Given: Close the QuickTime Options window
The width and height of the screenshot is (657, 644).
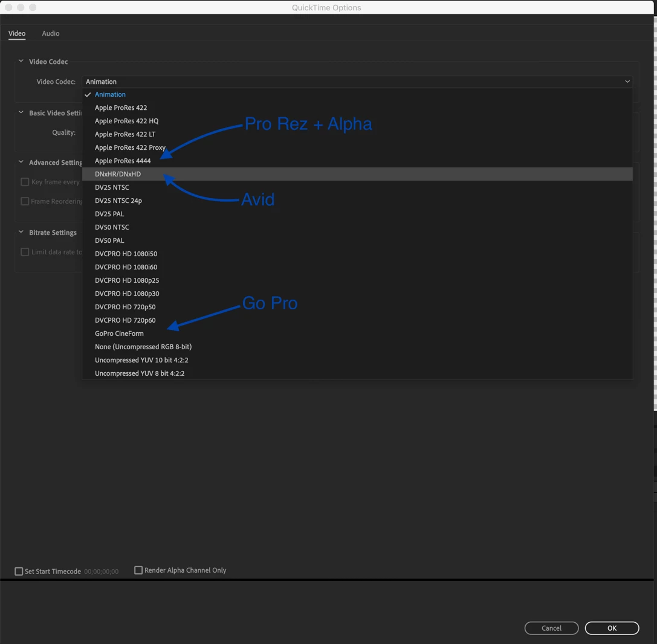Looking at the screenshot, I should (8, 7).
